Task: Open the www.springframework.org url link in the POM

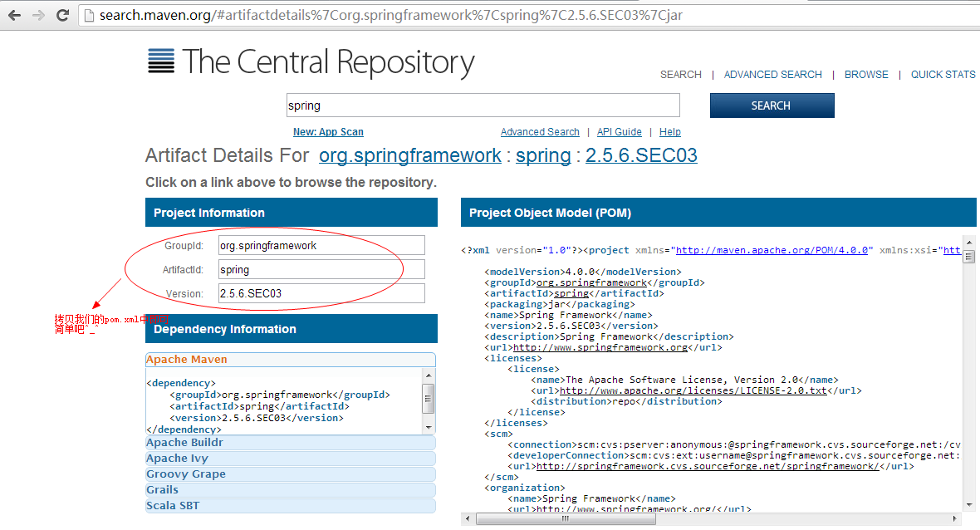Action: (600, 347)
